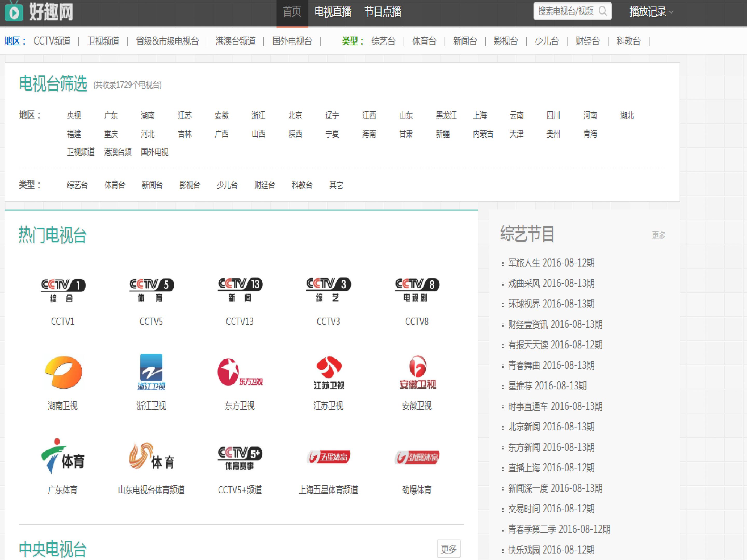Select the Guangdong Sports channel logo

(x=63, y=456)
